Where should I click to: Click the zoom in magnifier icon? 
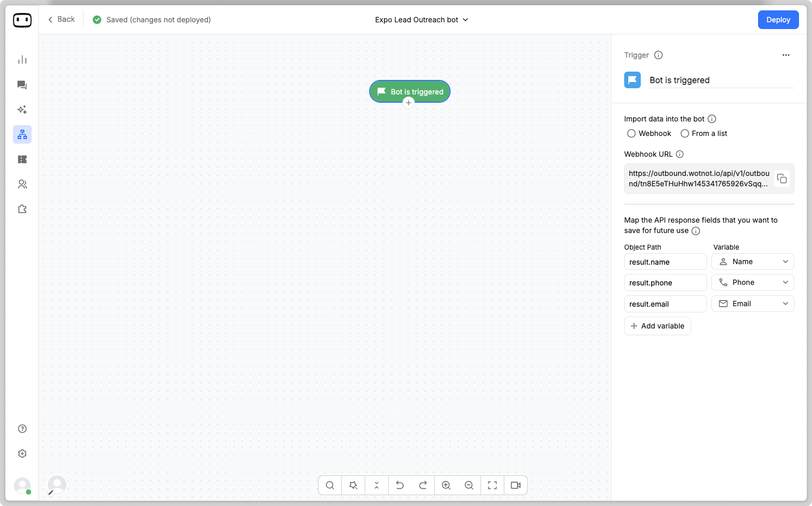[446, 485]
